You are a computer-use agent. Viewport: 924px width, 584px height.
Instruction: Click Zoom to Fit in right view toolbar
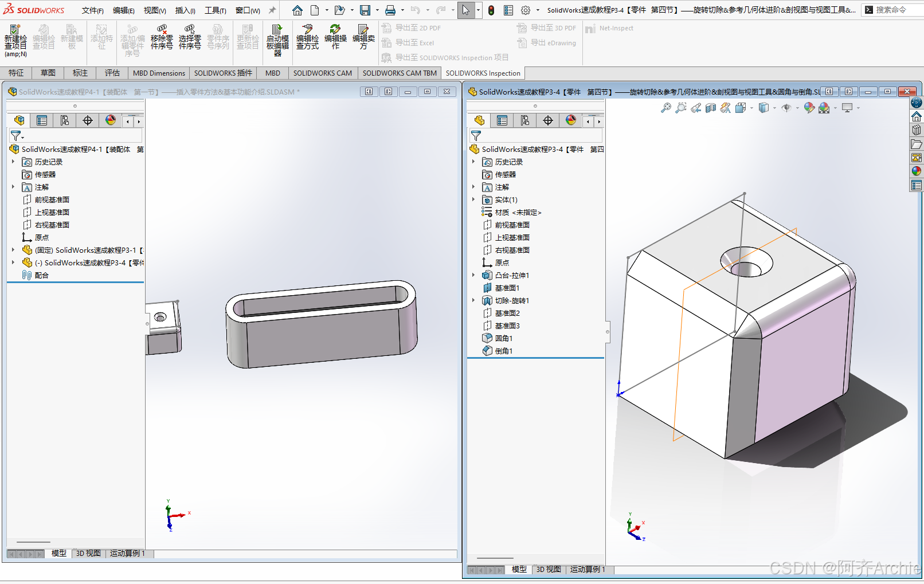tap(665, 108)
